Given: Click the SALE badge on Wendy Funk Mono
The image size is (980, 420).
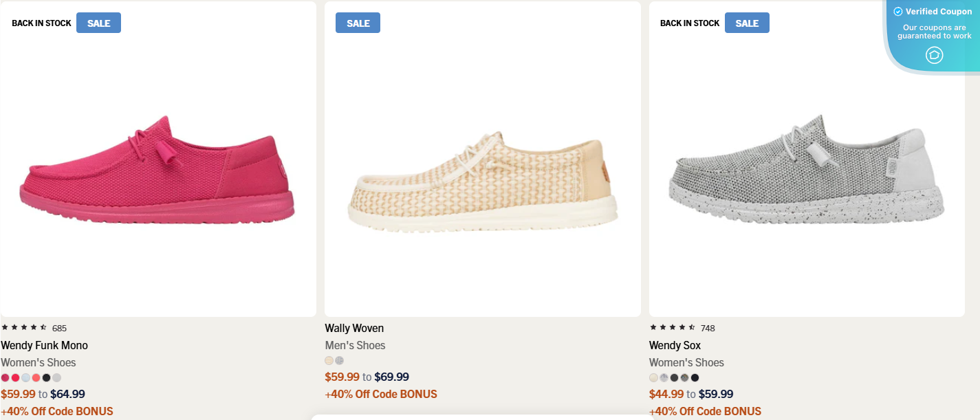Looking at the screenshot, I should click(x=98, y=22).
